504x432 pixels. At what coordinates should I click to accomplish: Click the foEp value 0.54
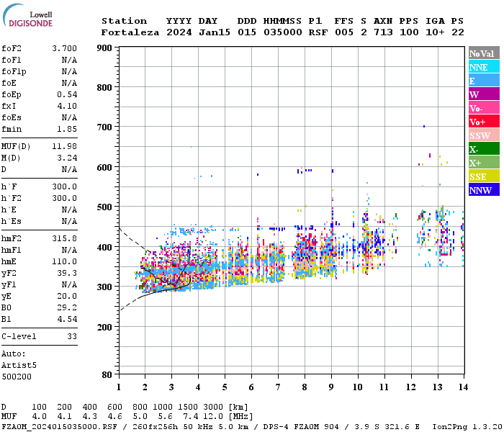coord(67,94)
